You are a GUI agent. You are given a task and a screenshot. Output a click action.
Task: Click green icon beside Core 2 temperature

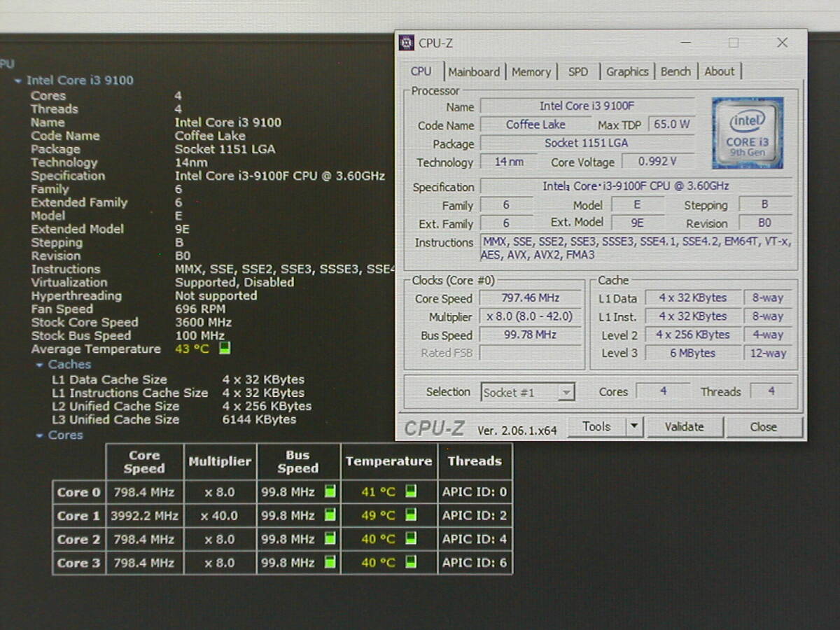coord(411,539)
